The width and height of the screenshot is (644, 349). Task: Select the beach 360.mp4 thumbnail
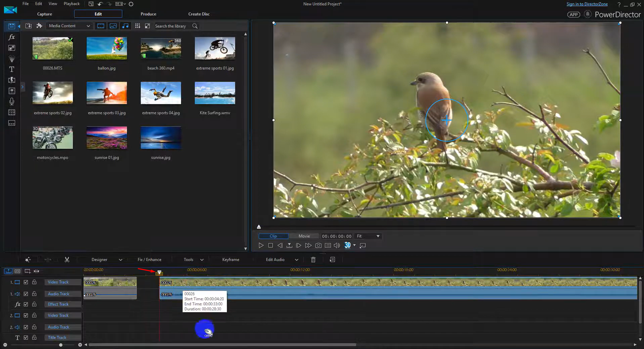(x=161, y=48)
